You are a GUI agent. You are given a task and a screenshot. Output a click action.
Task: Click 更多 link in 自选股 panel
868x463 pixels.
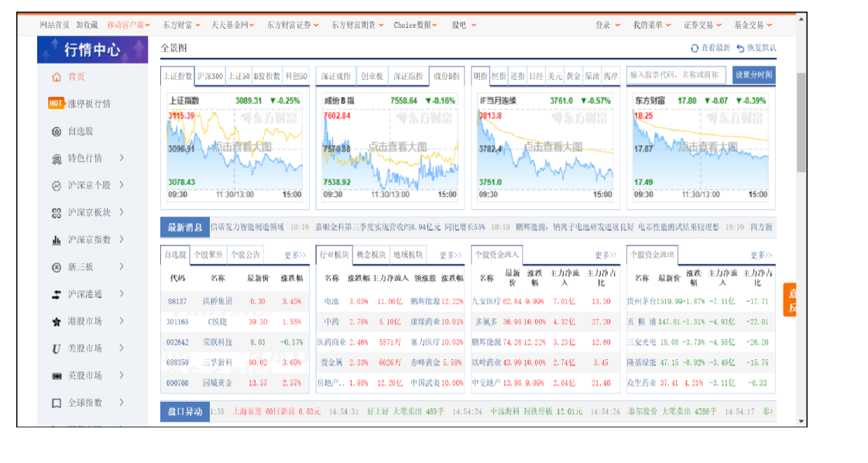295,256
